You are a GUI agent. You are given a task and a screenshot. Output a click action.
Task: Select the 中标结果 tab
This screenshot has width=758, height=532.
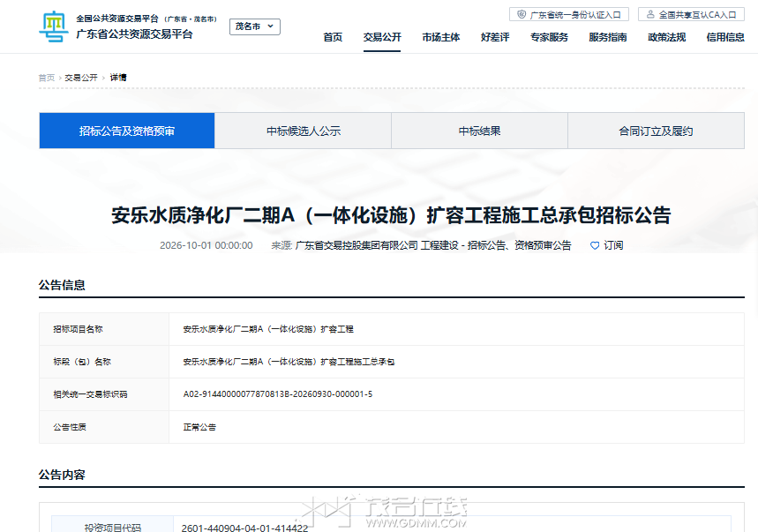(x=479, y=131)
